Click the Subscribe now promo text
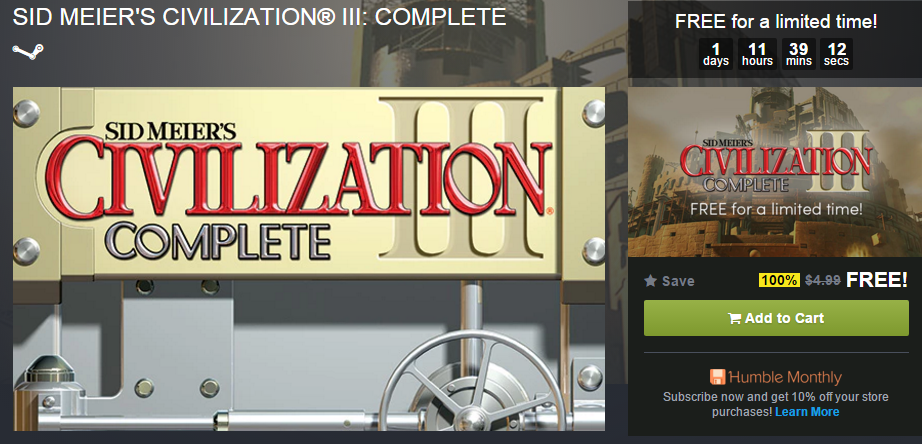The height and width of the screenshot is (444, 922). (x=776, y=404)
